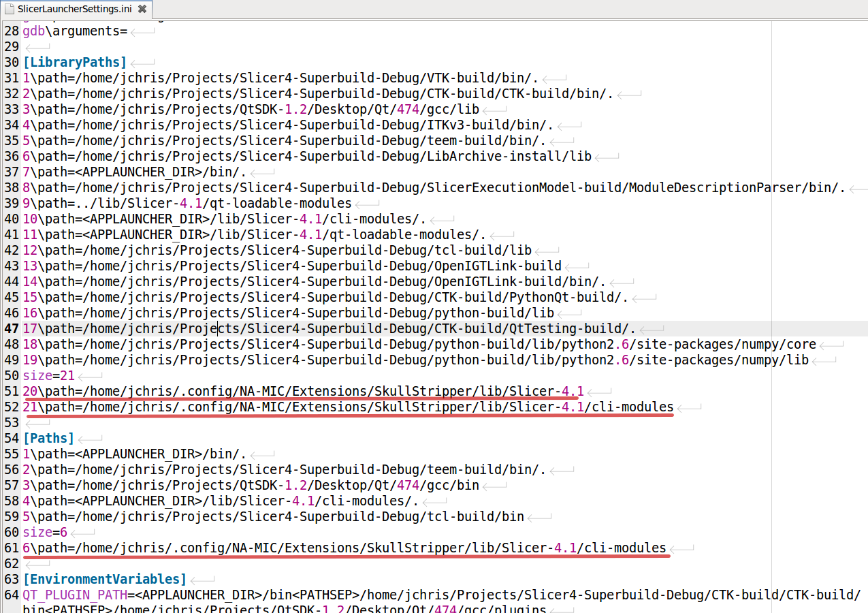
Task: Click the [LibraryPaths] section header
Action: pos(75,63)
